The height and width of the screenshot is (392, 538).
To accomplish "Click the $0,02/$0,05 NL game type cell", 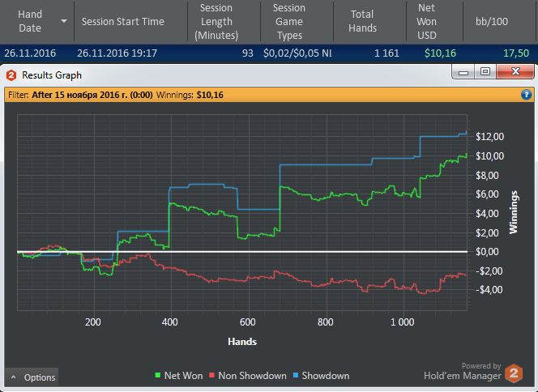I will coord(297,53).
